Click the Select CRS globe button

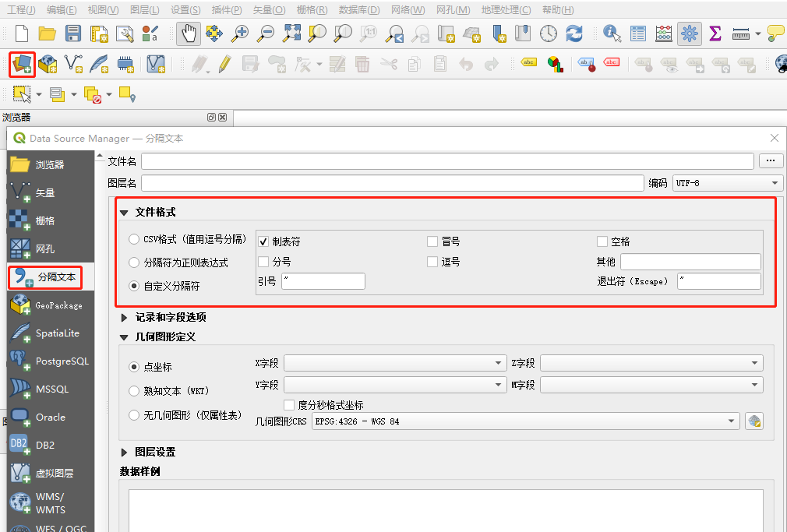(753, 421)
